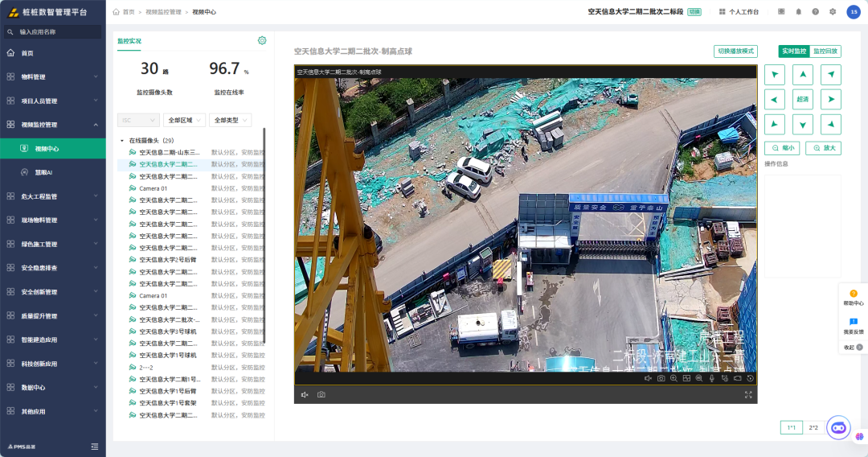
Task: Enter fullscreen video player
Action: point(748,395)
